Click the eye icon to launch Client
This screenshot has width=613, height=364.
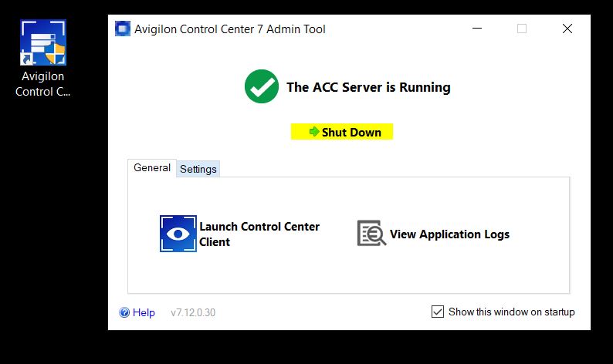(178, 234)
